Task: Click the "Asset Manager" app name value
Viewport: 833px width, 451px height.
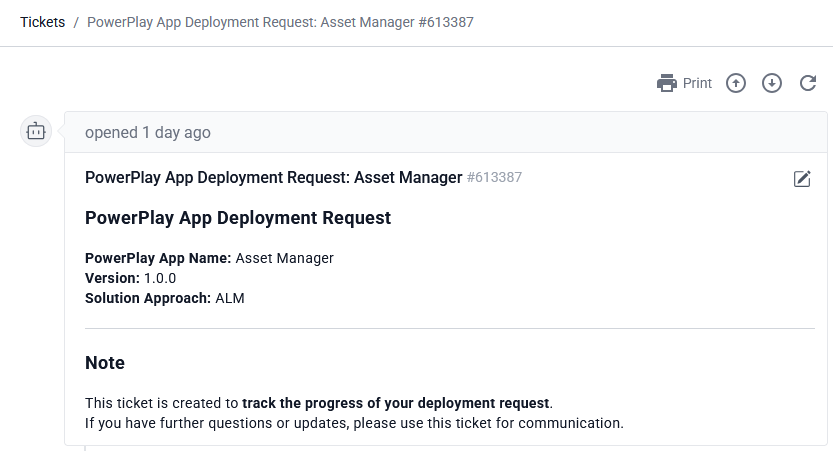Action: [x=284, y=258]
